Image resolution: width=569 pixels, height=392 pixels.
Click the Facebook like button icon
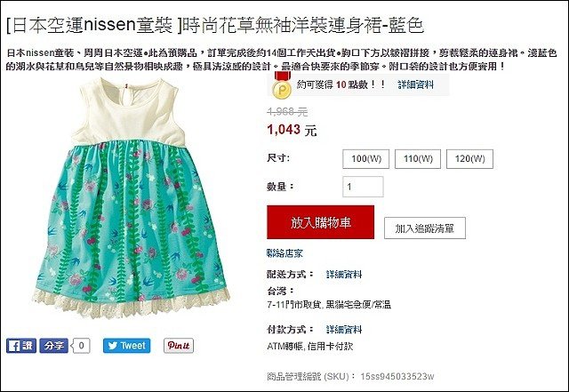tap(21, 346)
